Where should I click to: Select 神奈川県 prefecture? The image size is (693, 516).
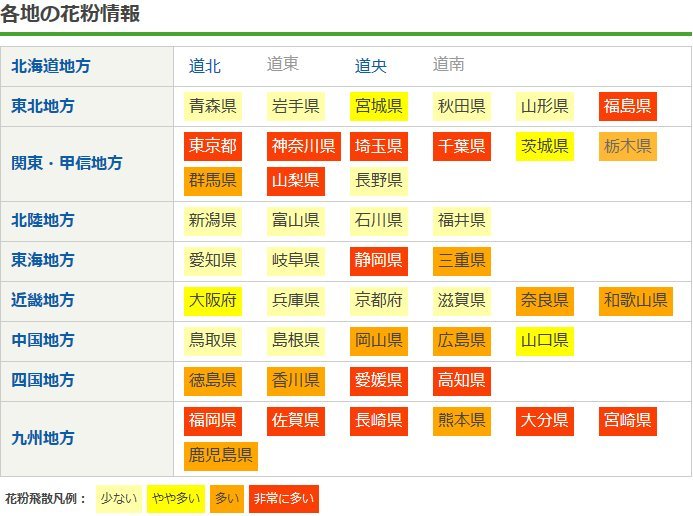click(303, 147)
